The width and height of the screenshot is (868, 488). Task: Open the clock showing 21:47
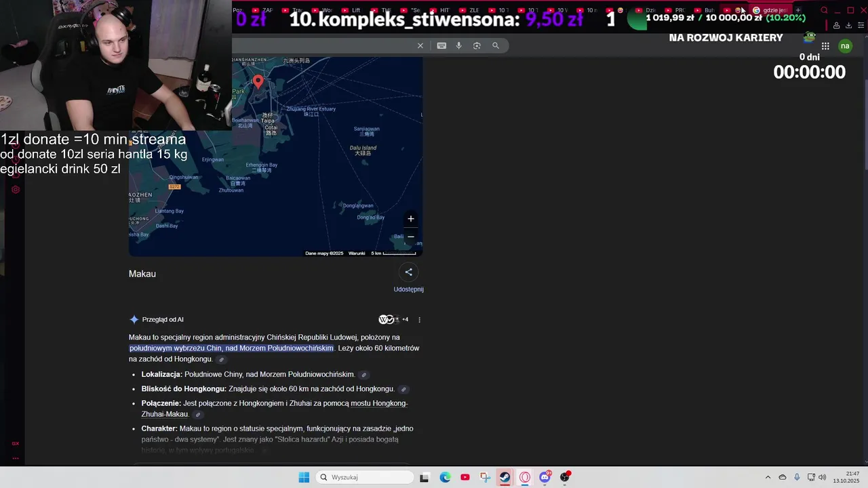click(x=846, y=477)
